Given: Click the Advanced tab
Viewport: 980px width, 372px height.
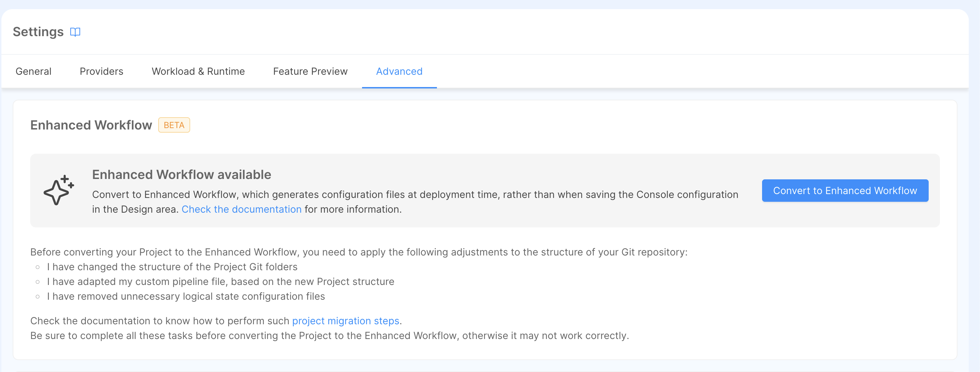Looking at the screenshot, I should tap(399, 72).
